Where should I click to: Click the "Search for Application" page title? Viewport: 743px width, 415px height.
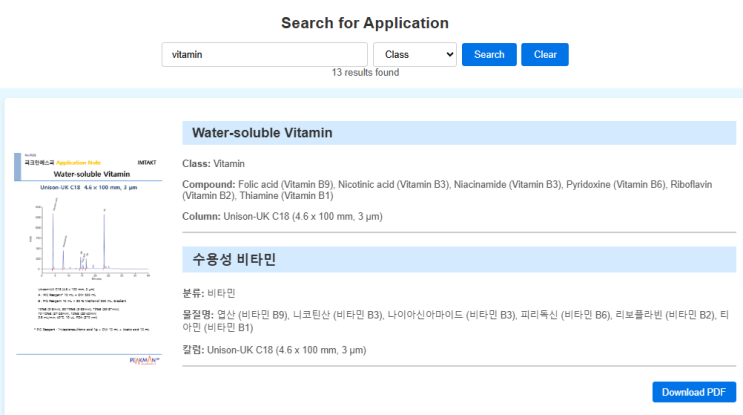click(x=365, y=23)
